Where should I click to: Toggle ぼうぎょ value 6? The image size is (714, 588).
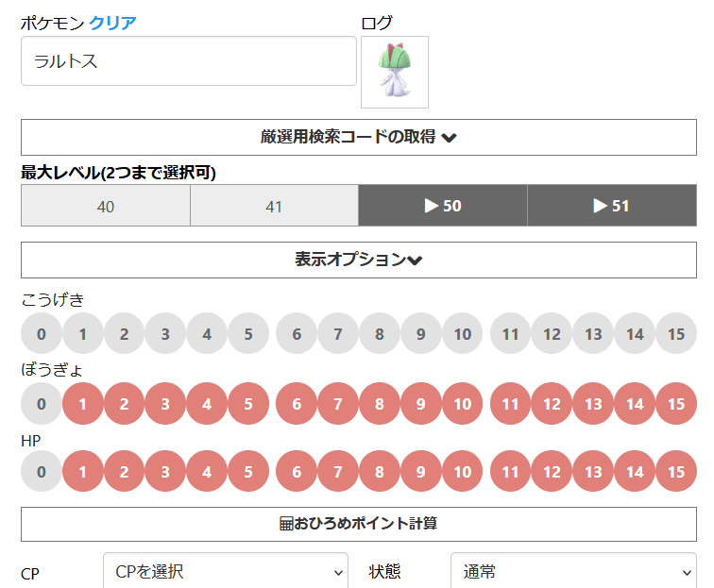[297, 403]
